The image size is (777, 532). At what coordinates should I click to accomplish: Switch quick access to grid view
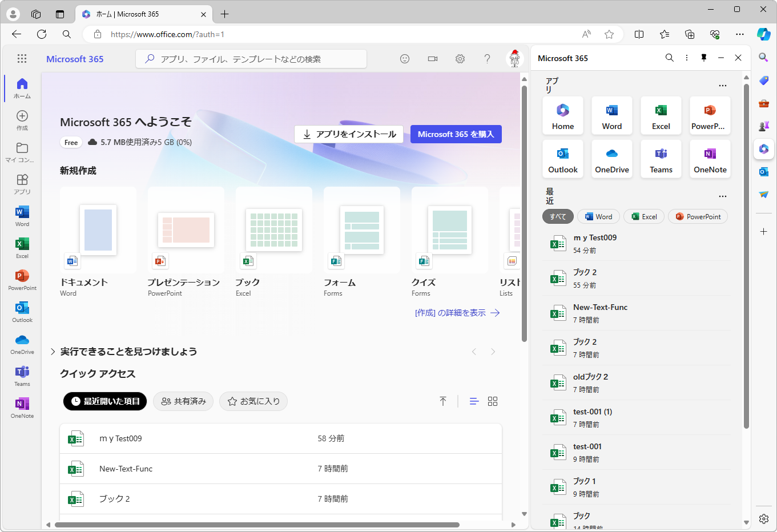coord(493,401)
